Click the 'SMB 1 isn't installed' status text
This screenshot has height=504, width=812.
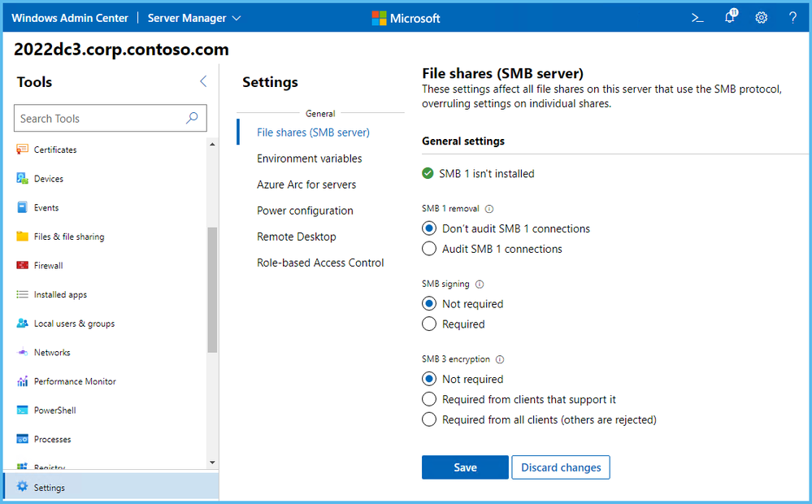[486, 173]
